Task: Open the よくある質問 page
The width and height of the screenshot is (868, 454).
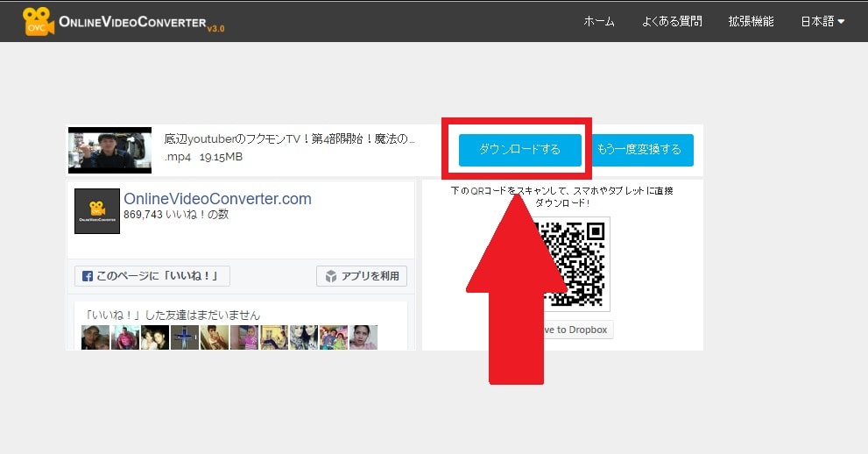Action: tap(672, 22)
